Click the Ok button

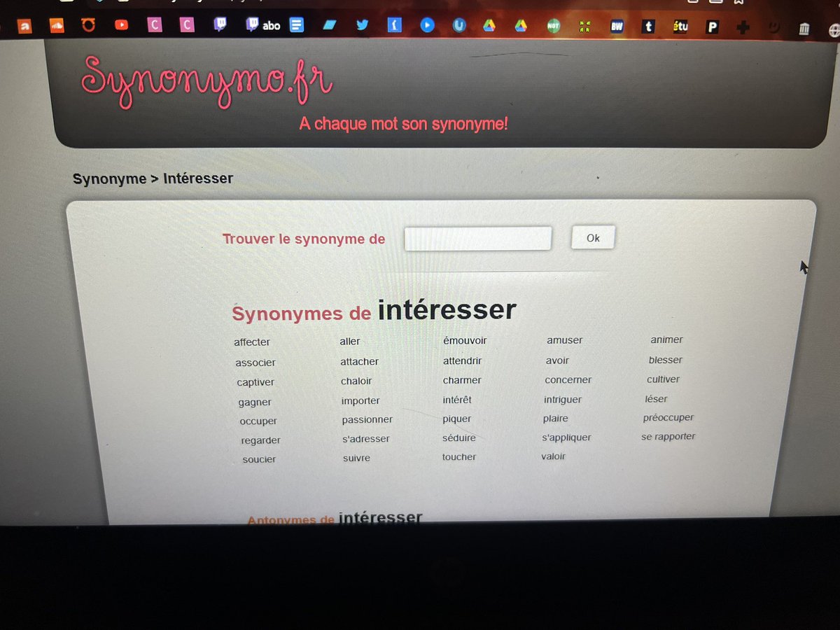tap(593, 238)
